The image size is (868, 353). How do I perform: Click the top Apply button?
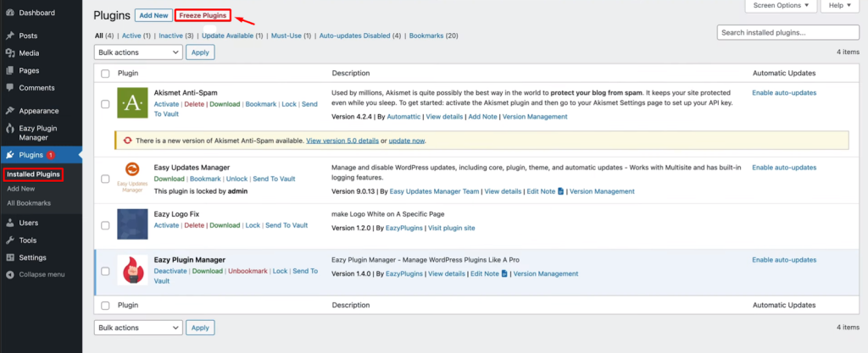200,52
